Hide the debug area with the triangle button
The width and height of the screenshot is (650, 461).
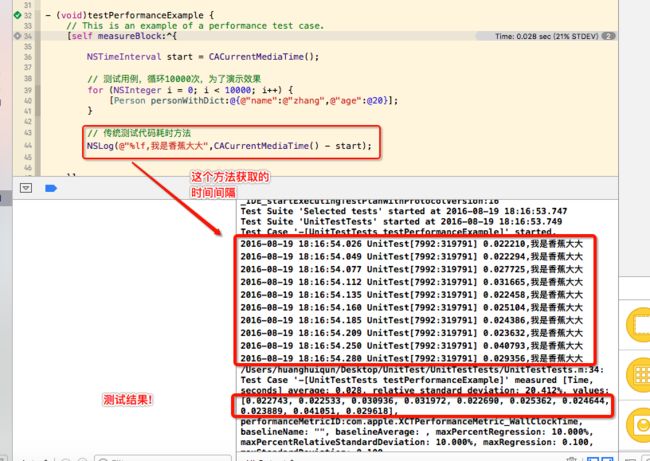[x=26, y=188]
